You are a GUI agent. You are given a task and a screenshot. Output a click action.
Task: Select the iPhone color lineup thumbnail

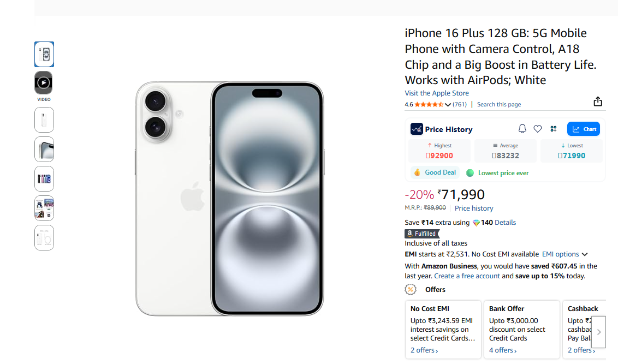click(44, 178)
